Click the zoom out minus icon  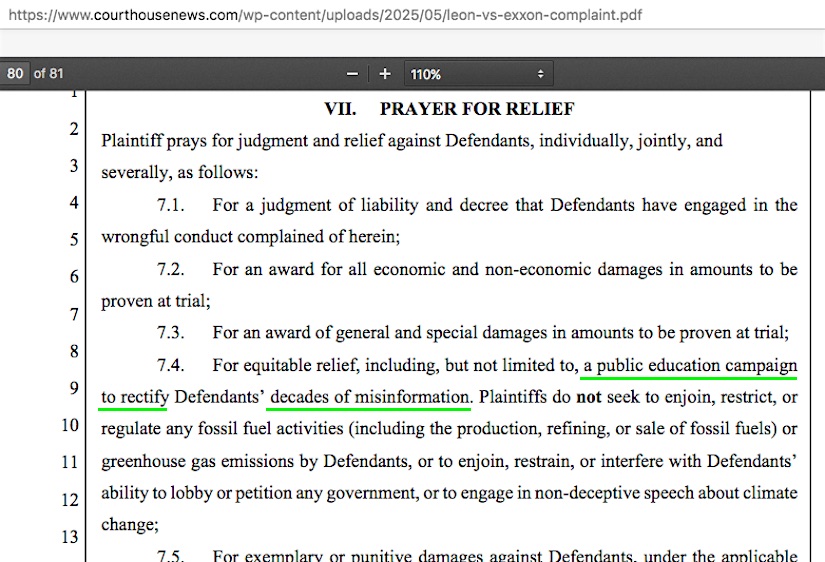(x=352, y=74)
